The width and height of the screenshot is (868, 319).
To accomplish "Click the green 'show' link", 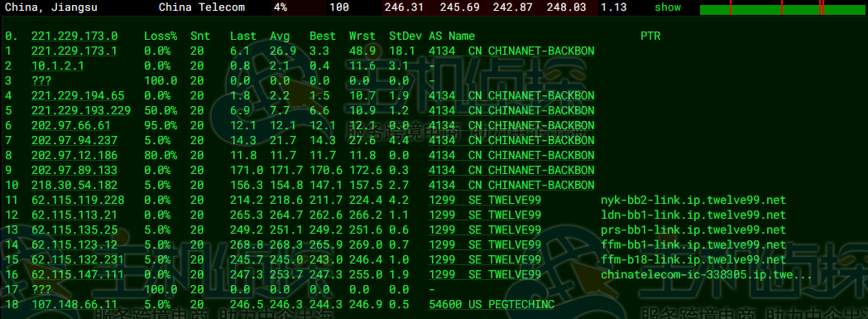I will point(668,7).
